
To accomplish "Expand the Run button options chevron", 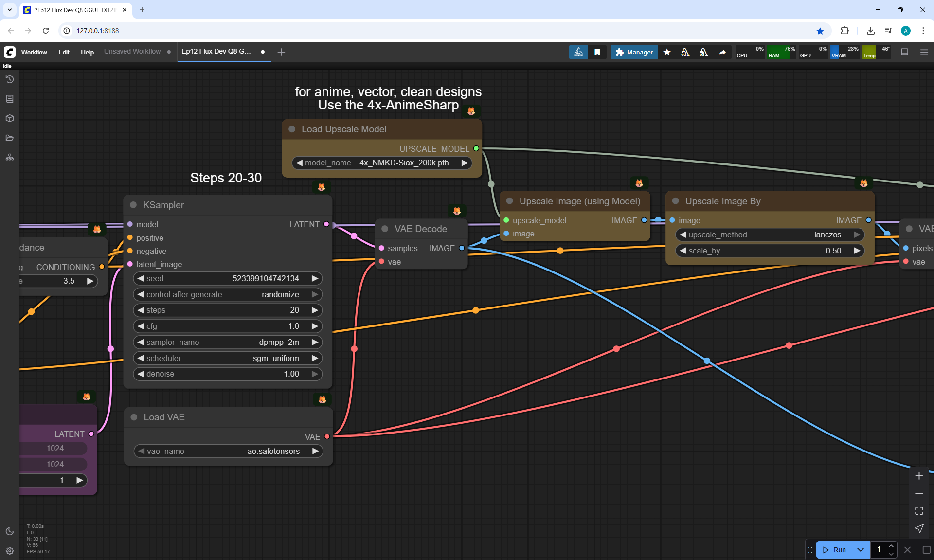I will tap(861, 550).
